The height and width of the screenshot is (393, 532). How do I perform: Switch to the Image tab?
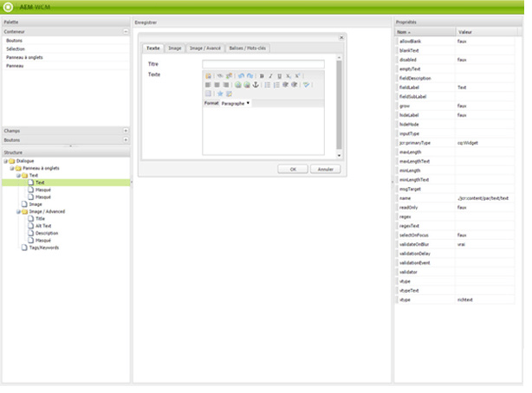tap(175, 48)
